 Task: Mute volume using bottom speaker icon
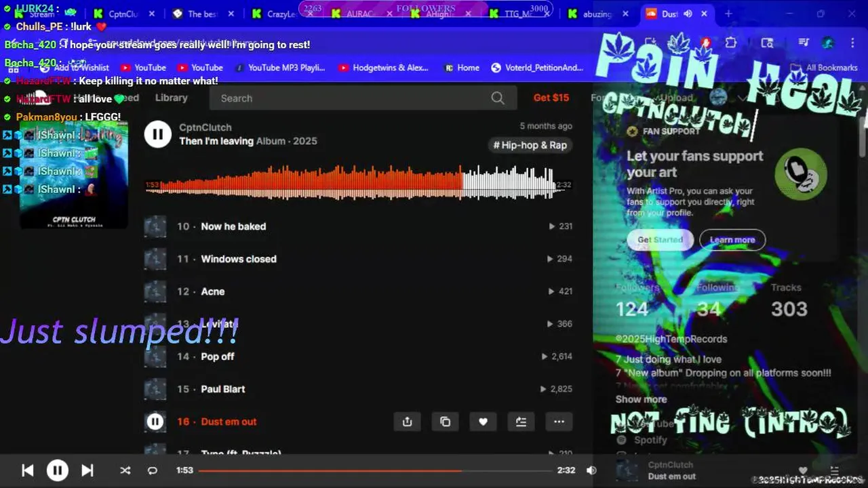(591, 470)
